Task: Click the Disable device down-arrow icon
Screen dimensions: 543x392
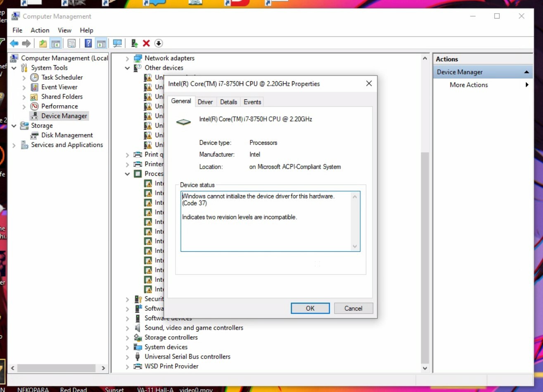Action: (159, 43)
